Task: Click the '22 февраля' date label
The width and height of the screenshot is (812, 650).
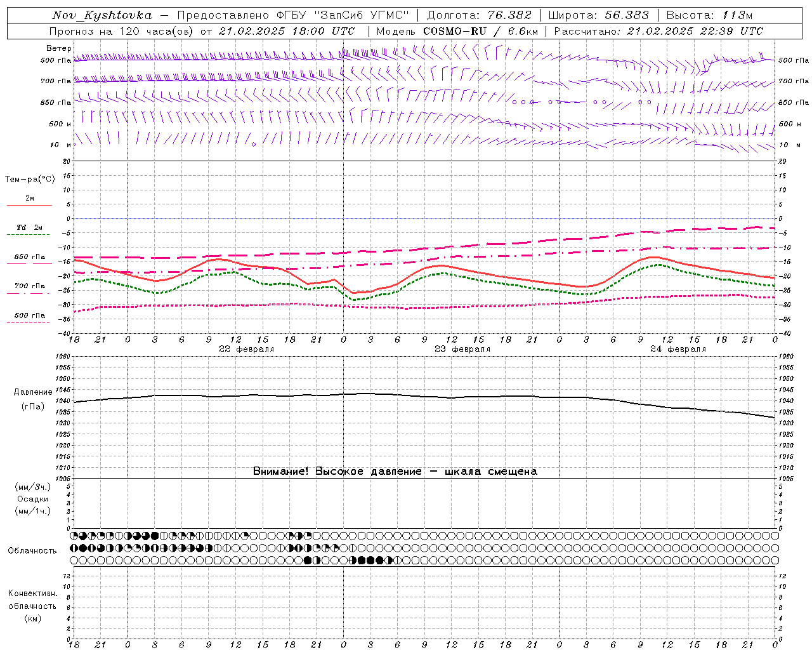Action: [x=247, y=349]
